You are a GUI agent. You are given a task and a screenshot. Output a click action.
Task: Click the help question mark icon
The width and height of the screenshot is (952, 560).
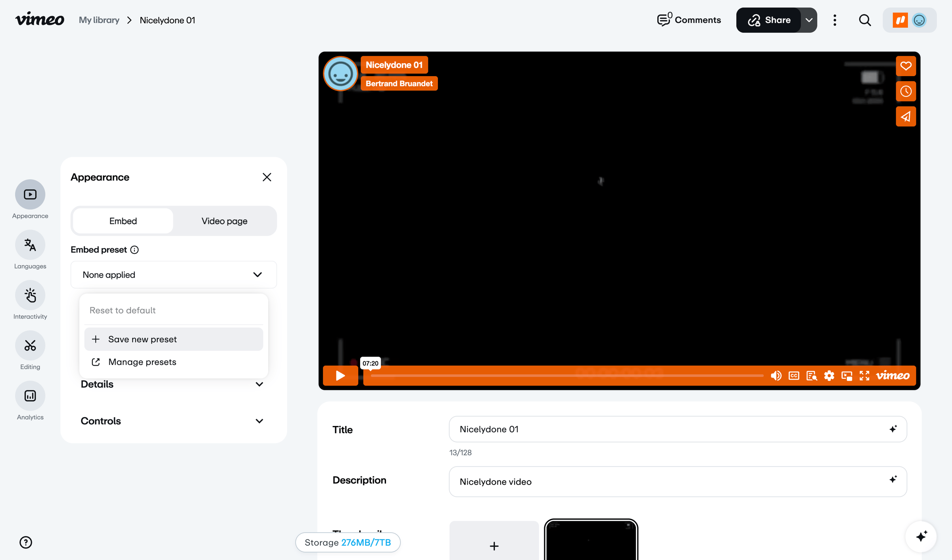click(26, 542)
